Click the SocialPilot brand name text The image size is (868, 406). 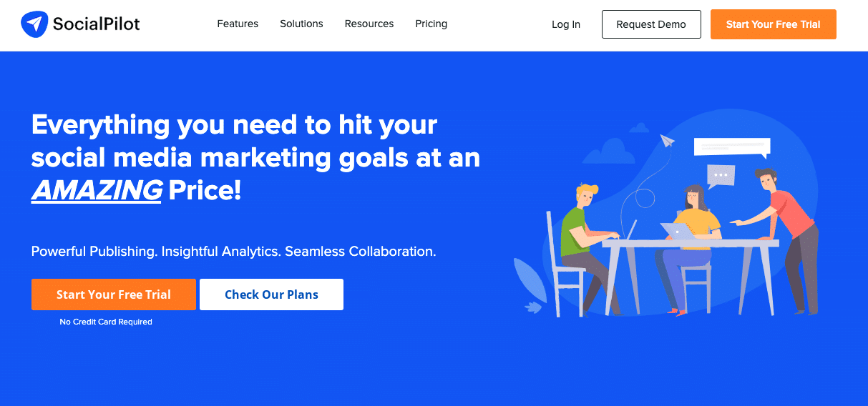click(96, 24)
